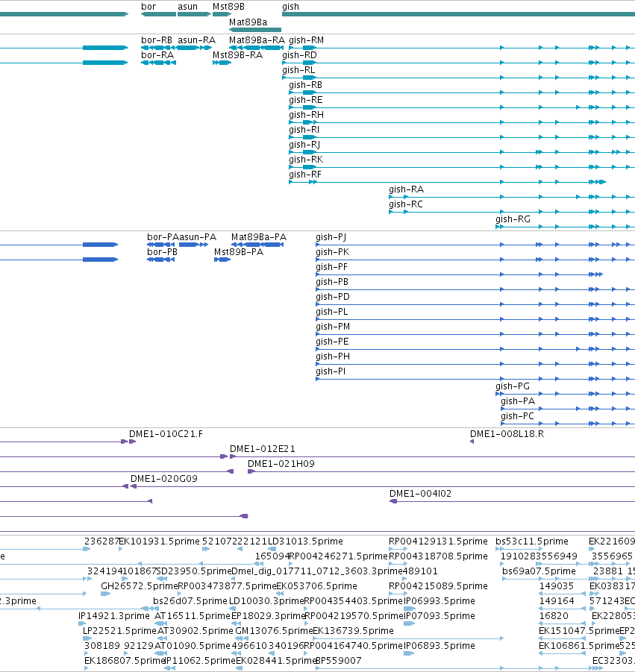
Task: Click transcript label gish-RI
Action: point(304,130)
